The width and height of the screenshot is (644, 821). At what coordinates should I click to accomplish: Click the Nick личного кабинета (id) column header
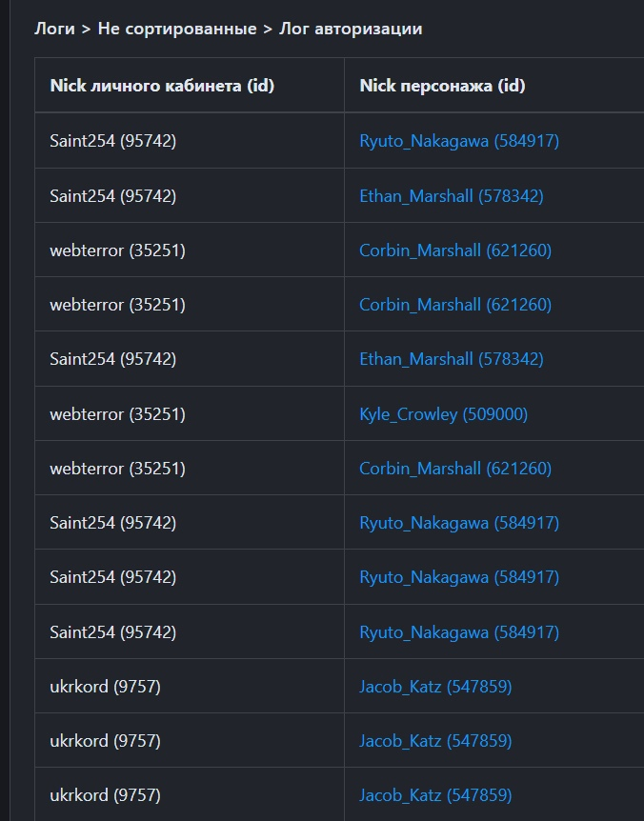tap(162, 86)
